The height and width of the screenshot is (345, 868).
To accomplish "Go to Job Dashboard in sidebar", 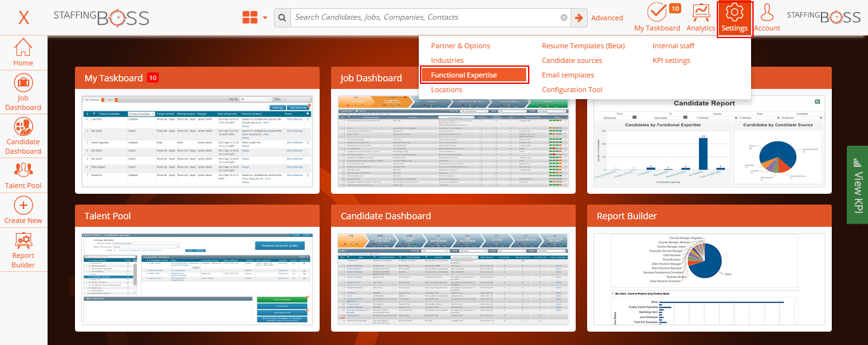I will [x=24, y=93].
